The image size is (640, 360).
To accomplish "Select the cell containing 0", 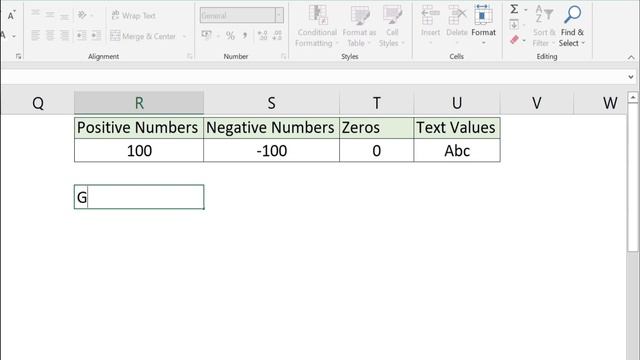I will [x=376, y=151].
